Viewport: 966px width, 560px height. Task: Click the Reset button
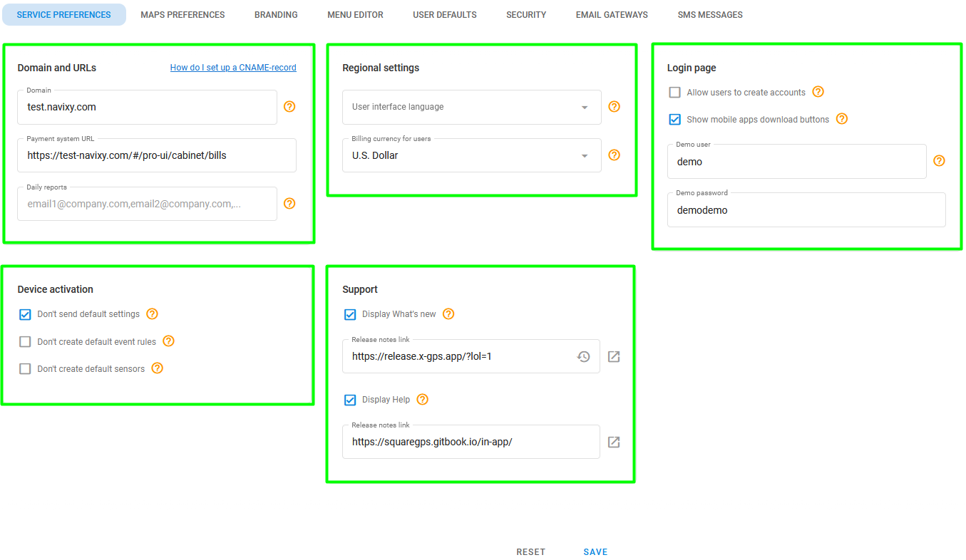(531, 552)
